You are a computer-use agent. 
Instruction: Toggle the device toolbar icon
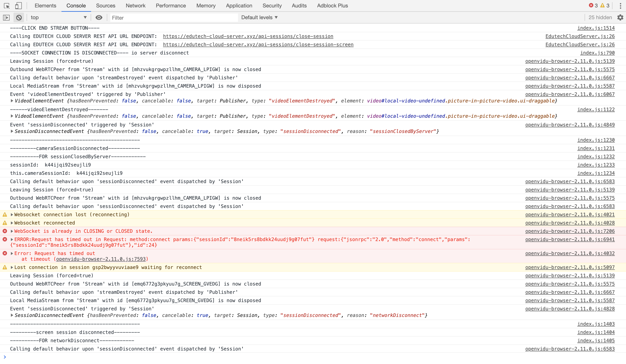pos(18,6)
